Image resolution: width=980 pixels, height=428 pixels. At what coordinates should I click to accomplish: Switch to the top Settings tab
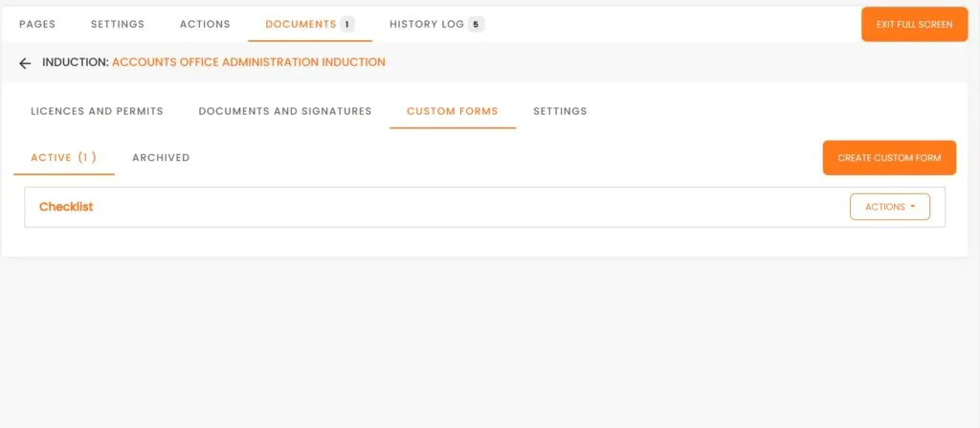(x=118, y=24)
